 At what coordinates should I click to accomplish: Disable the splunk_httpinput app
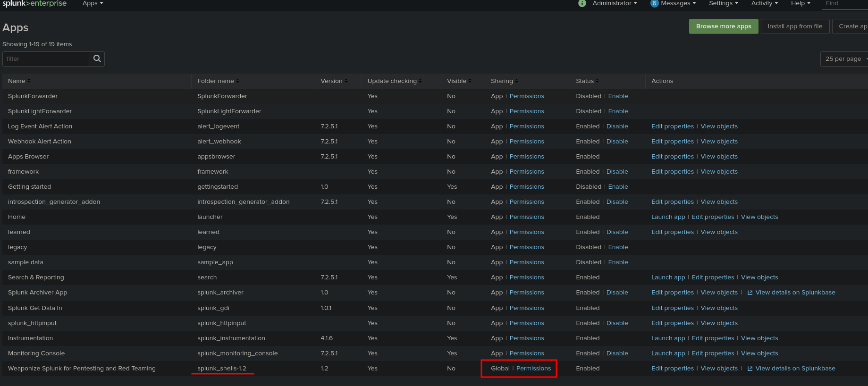(617, 323)
